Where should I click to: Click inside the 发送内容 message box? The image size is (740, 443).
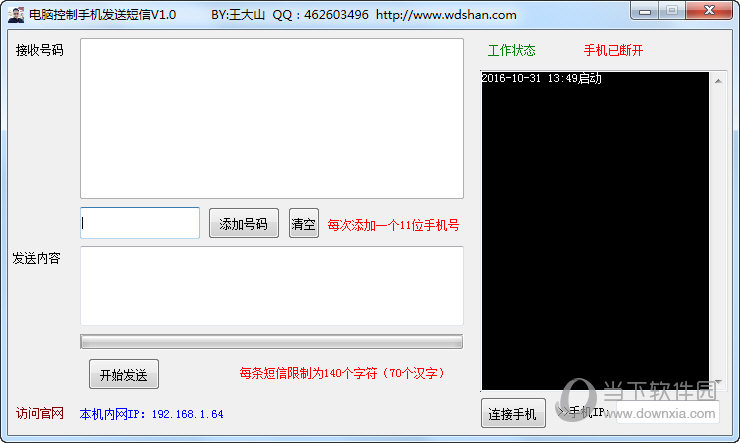[x=272, y=285]
